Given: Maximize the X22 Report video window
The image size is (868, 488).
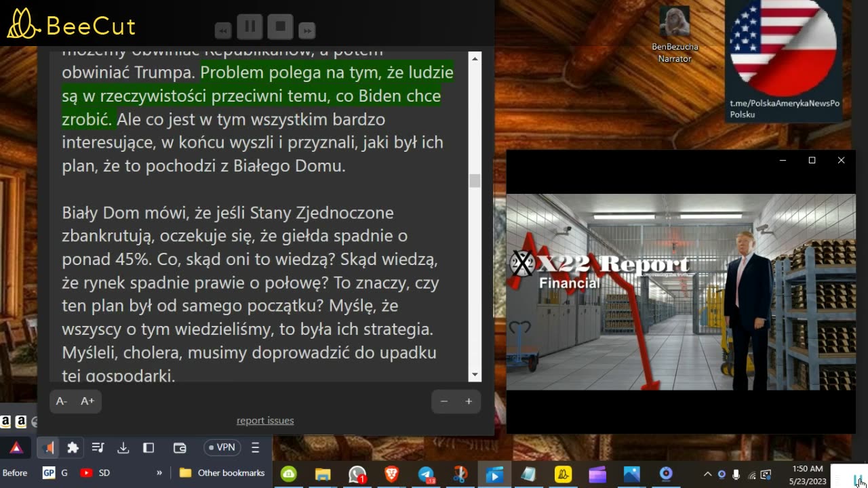Looking at the screenshot, I should coord(812,161).
